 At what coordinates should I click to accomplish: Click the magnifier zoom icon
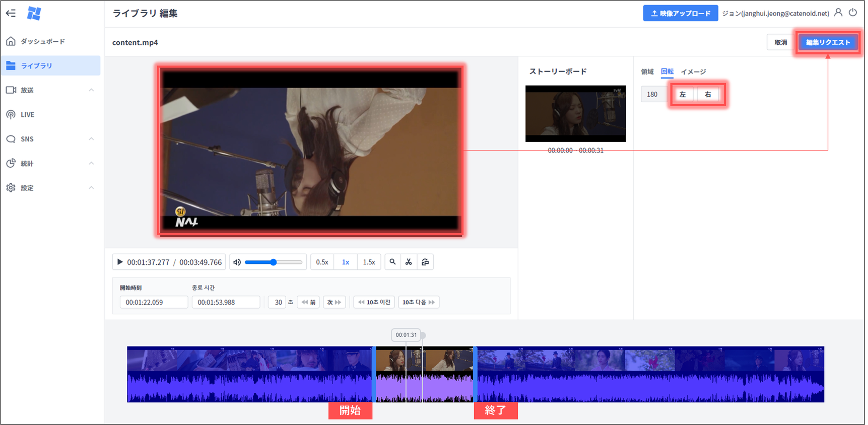click(x=392, y=262)
